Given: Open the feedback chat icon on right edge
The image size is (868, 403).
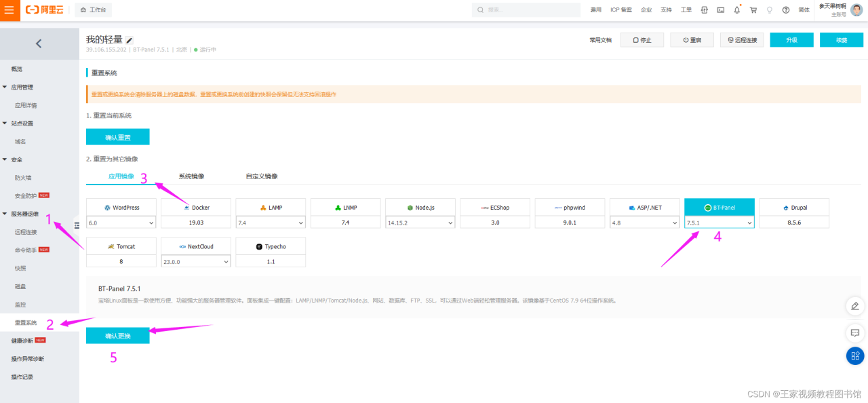Looking at the screenshot, I should (x=855, y=332).
